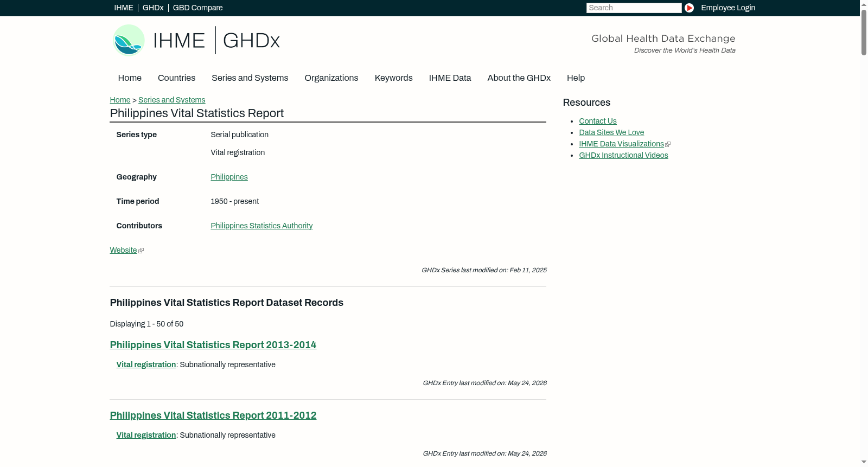The image size is (868, 467).
Task: Click Home breadcrumb link
Action: (120, 100)
